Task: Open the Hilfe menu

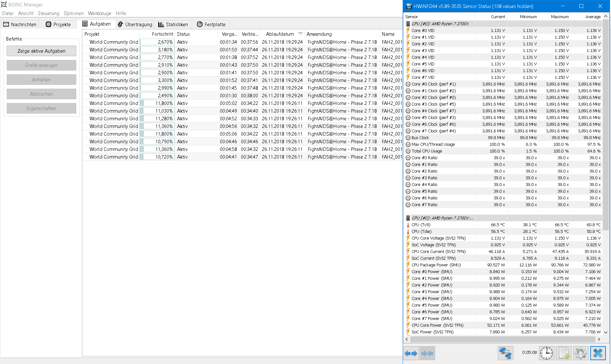Action: [121, 13]
